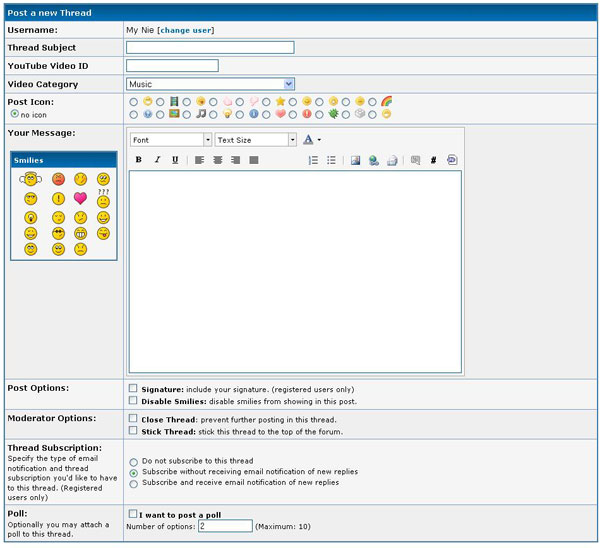Toggle bold formatting in the editor toolbar

[x=138, y=160]
